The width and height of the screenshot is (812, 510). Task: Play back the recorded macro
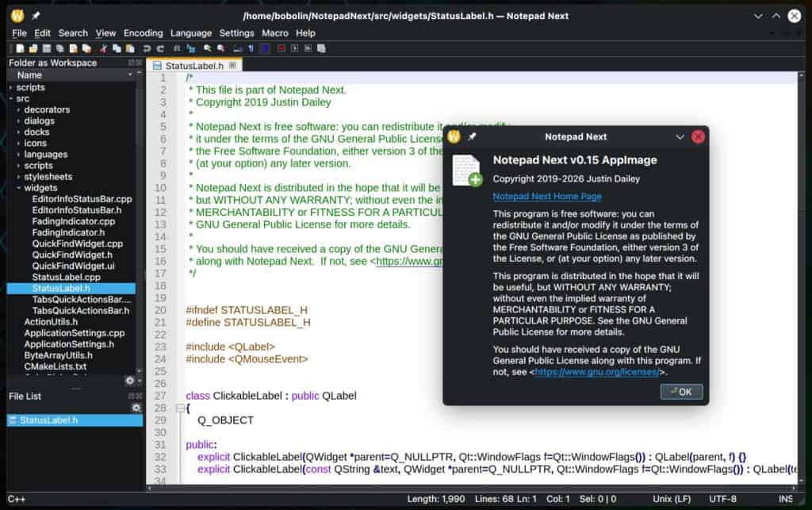point(295,48)
